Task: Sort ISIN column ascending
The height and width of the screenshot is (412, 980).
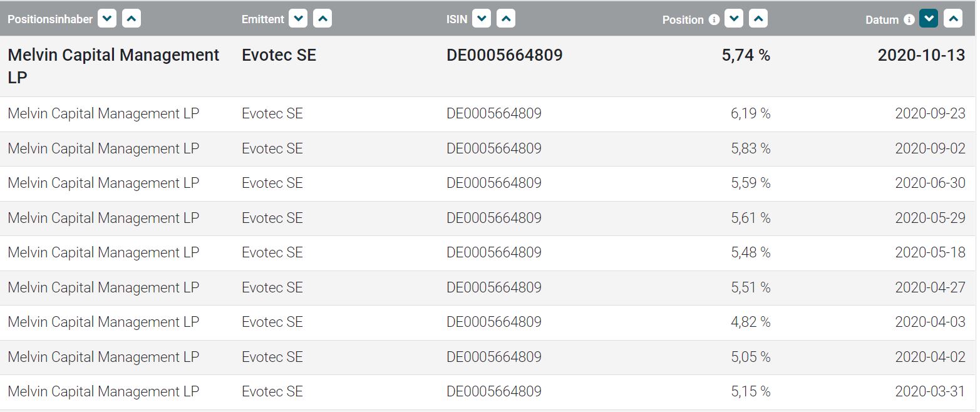Action: pyautogui.click(x=505, y=19)
